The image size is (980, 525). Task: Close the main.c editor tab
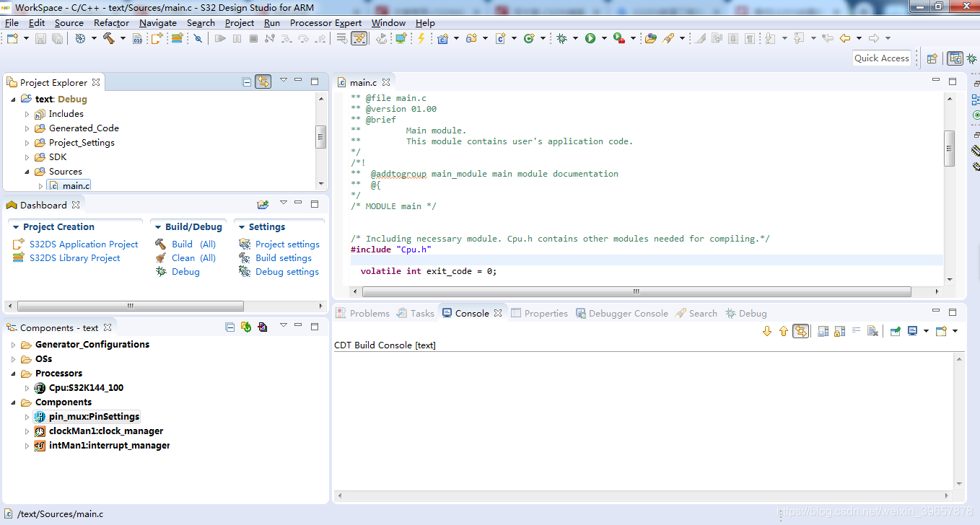386,83
